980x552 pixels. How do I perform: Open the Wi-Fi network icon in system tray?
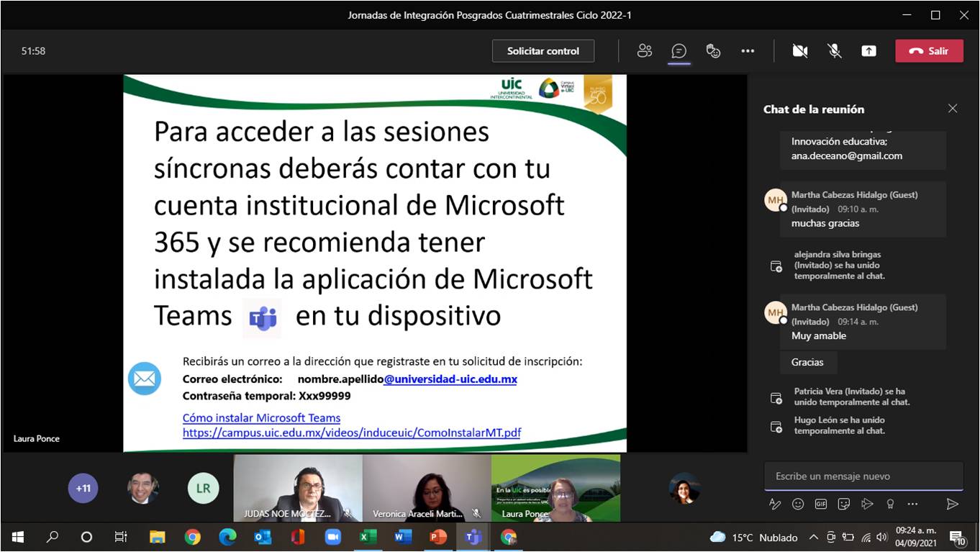[866, 537]
